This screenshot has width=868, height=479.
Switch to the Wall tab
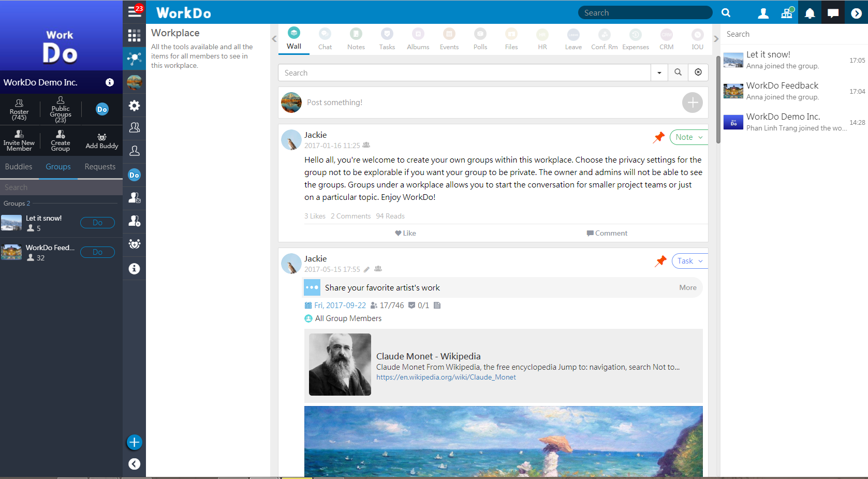tap(294, 39)
